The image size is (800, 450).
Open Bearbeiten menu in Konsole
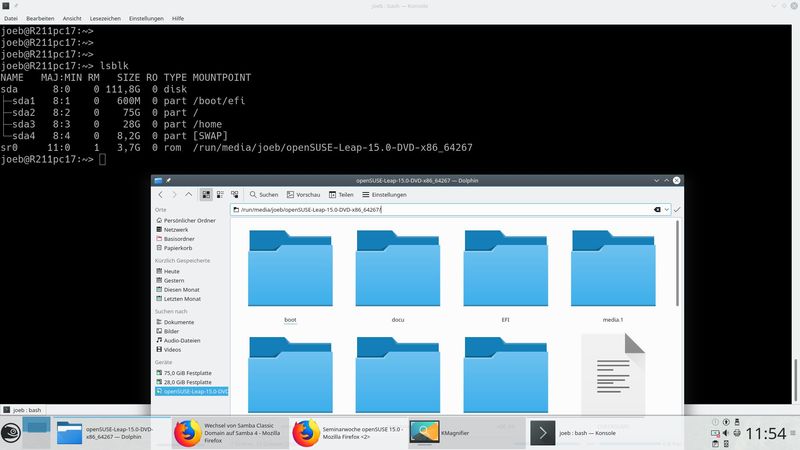(x=40, y=18)
